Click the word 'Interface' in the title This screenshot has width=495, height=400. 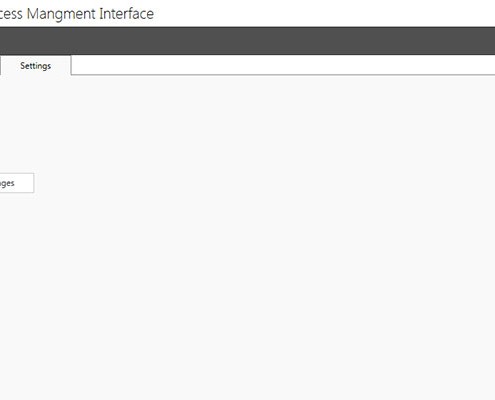pos(127,14)
